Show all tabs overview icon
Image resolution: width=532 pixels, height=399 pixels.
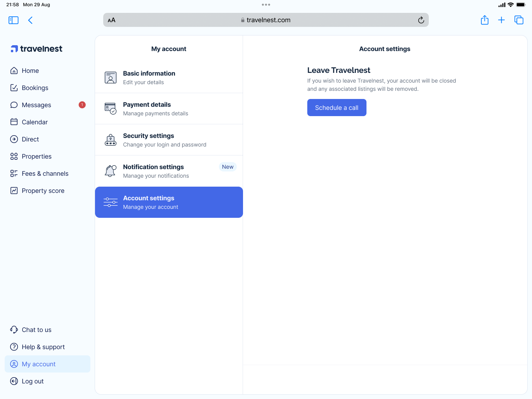point(519,20)
